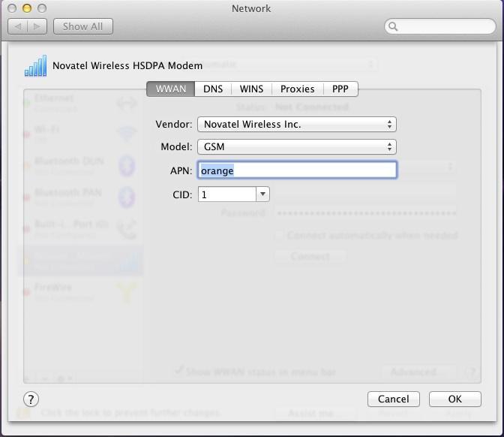Viewport: 504px width, 437px height.
Task: Select the Proxies tab
Action: (x=297, y=89)
